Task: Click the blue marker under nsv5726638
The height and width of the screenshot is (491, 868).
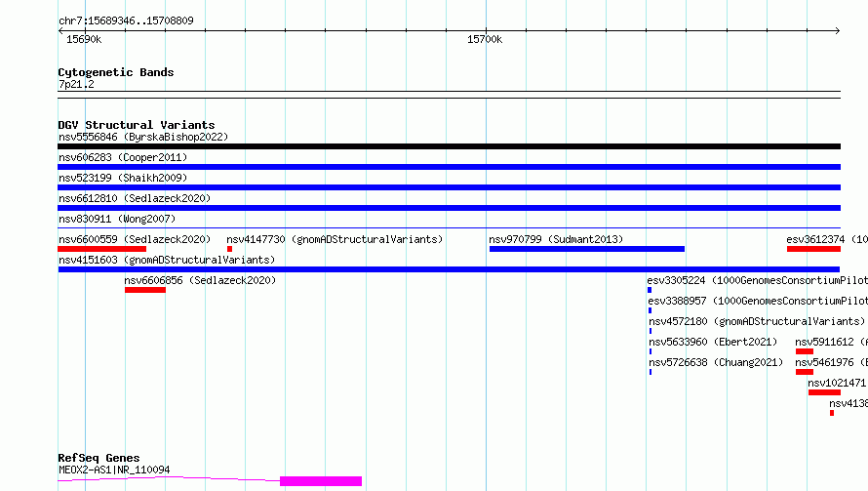Action: tap(651, 372)
